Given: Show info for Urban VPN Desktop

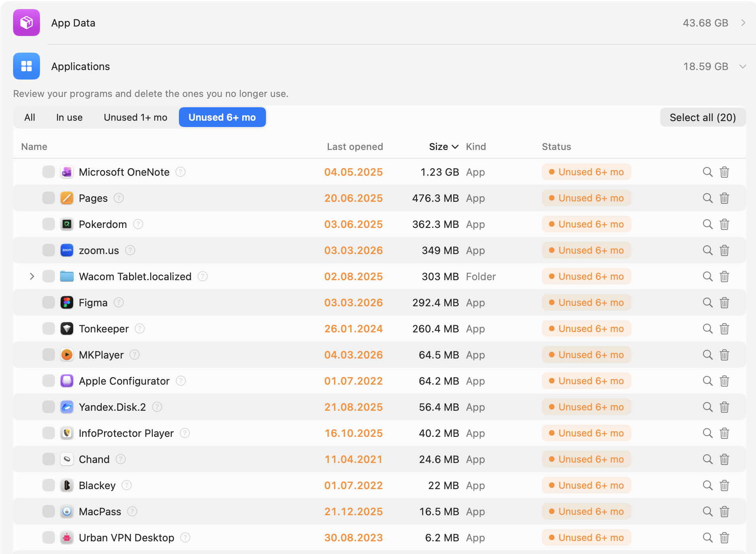Looking at the screenshot, I should pos(185,537).
